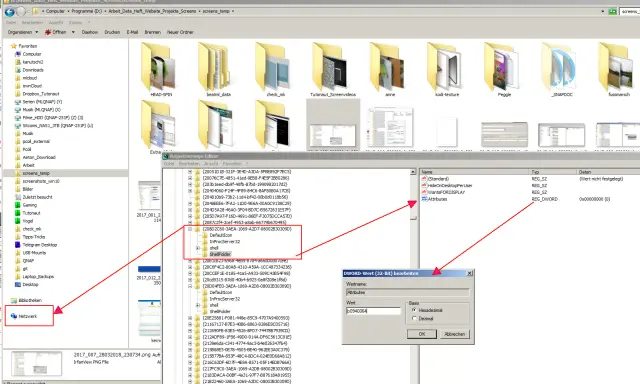Viewport: 640px width, 384px height.
Task: Click the preview thumbnail in details pane
Action: [36, 363]
